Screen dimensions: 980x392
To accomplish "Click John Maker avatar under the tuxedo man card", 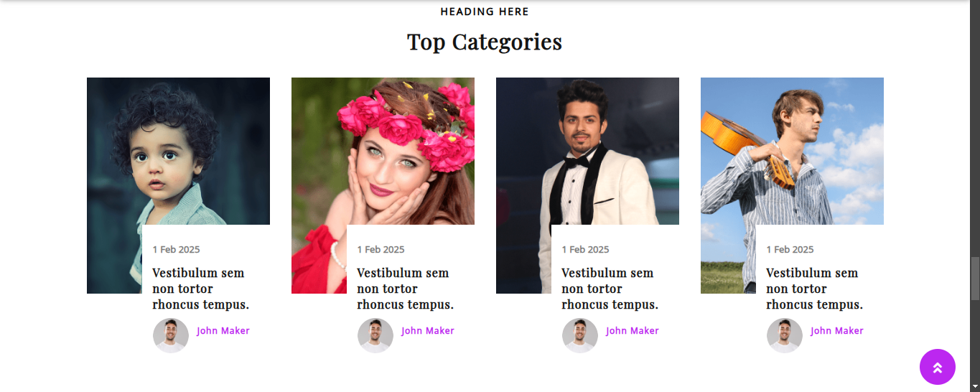I will pyautogui.click(x=580, y=335).
